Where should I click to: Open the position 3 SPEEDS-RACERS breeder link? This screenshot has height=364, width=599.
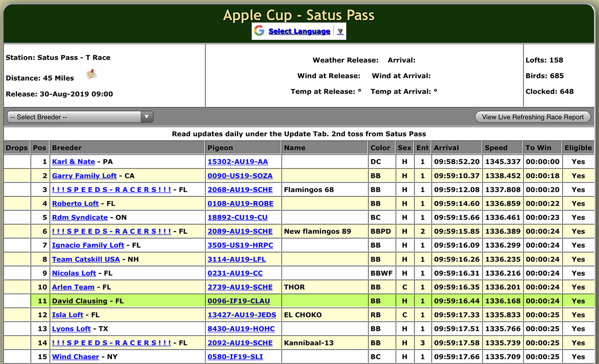(112, 190)
